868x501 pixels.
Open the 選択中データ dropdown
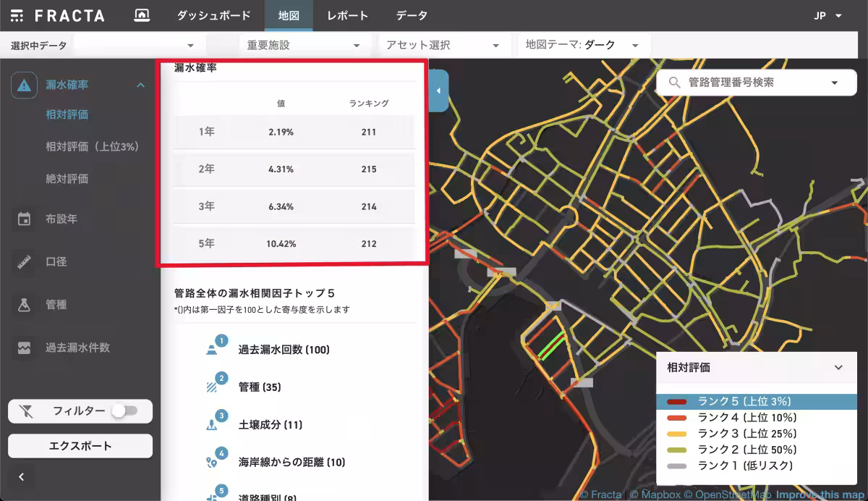pyautogui.click(x=140, y=45)
